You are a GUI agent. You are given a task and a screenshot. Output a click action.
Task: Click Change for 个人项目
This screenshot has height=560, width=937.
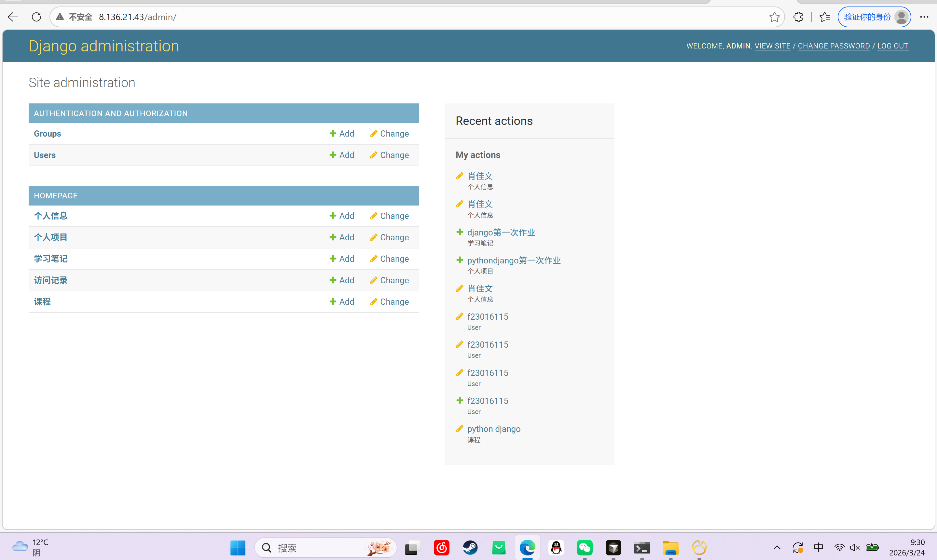tap(389, 237)
